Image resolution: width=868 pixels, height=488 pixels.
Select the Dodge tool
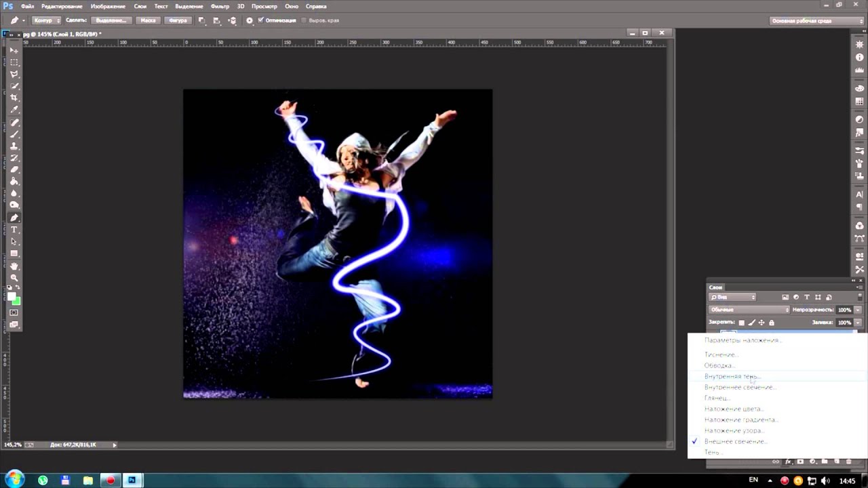pos(14,205)
